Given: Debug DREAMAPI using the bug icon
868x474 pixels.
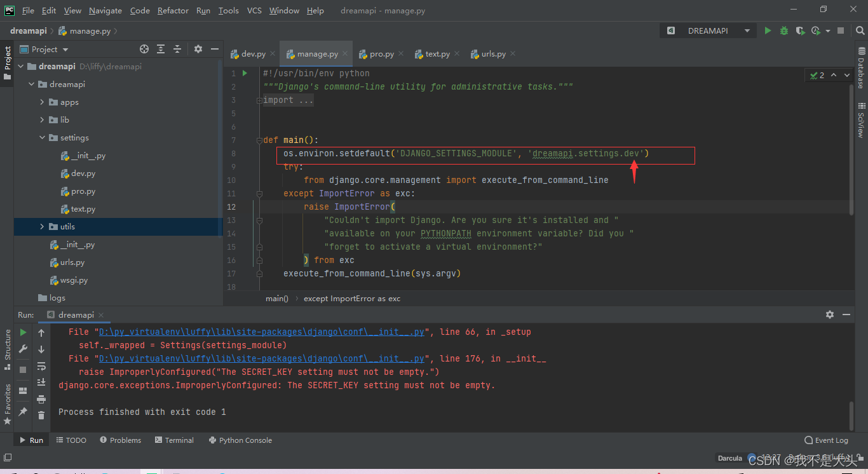Looking at the screenshot, I should [x=783, y=30].
